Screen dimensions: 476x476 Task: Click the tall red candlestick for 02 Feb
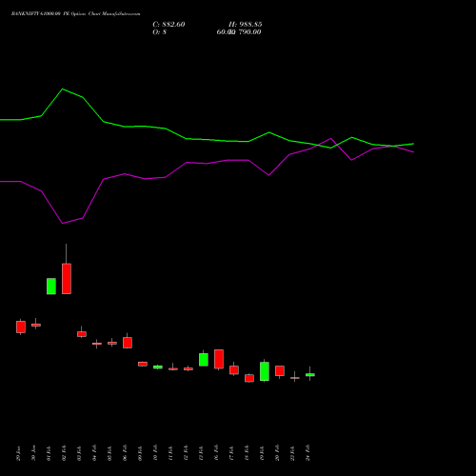pyautogui.click(x=67, y=279)
